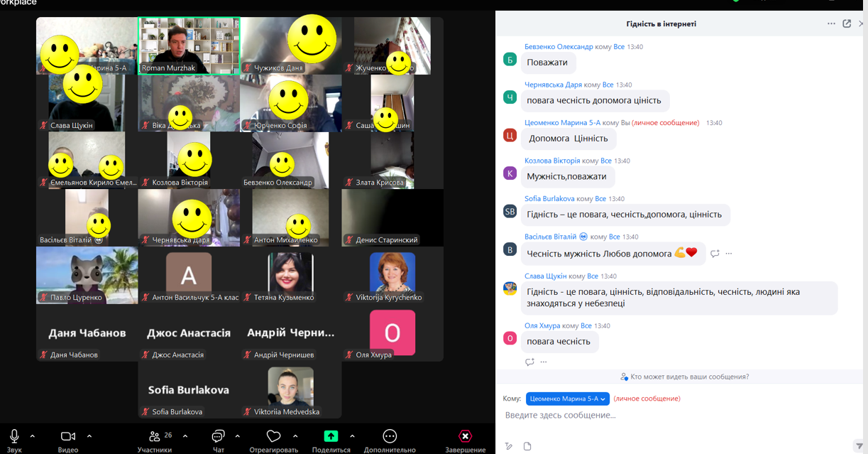Open the Участники participants panel

[x=155, y=436]
